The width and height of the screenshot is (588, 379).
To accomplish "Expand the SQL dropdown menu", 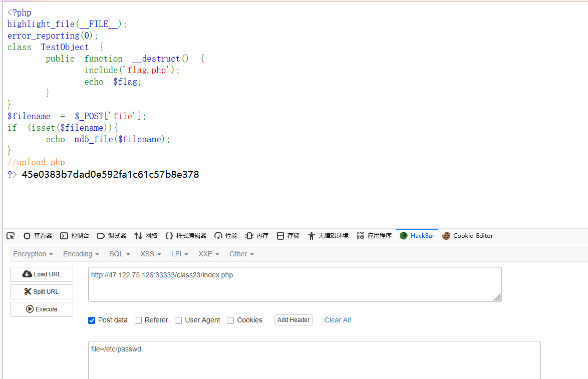I will 120,254.
